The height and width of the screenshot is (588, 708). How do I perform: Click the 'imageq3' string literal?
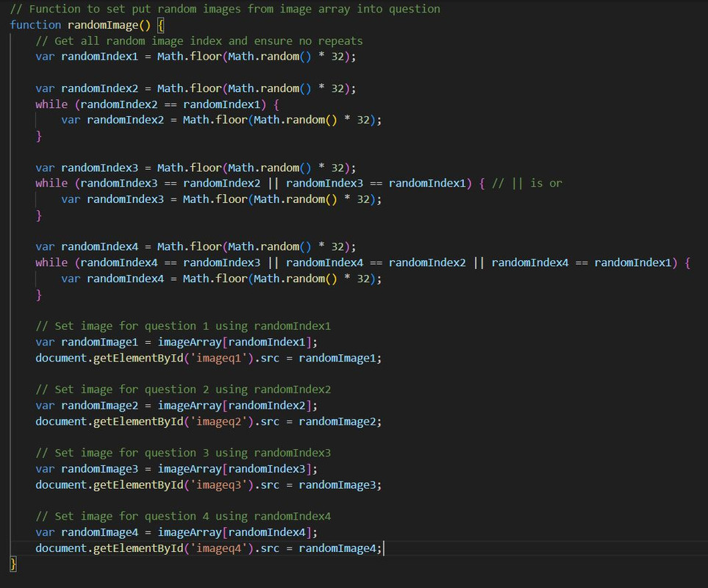218,485
